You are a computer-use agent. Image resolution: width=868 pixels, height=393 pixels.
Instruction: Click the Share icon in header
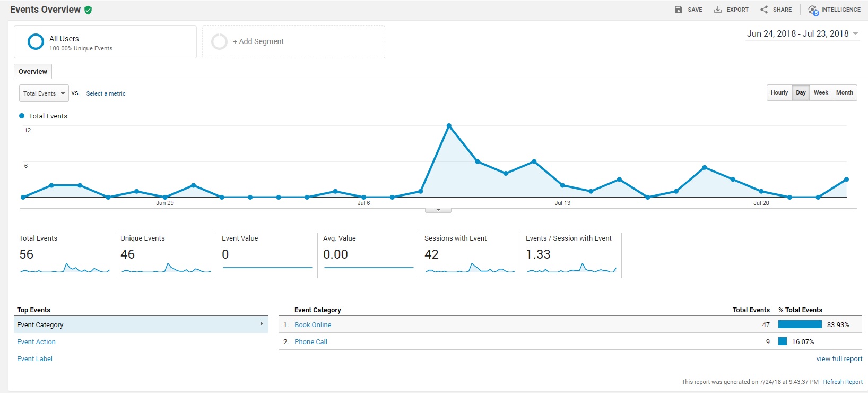point(764,10)
